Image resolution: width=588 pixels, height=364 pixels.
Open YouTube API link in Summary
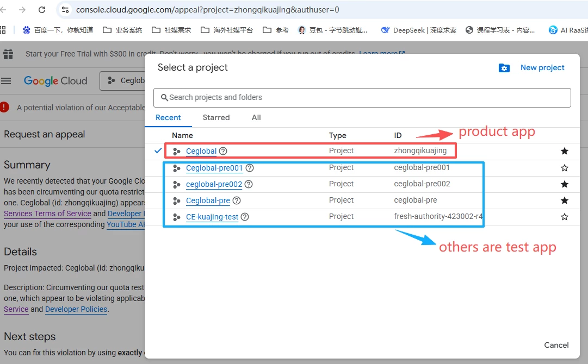click(126, 224)
